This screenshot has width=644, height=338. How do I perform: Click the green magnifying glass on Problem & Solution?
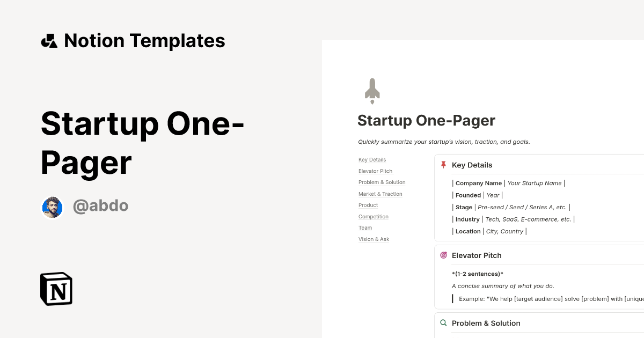click(x=443, y=322)
